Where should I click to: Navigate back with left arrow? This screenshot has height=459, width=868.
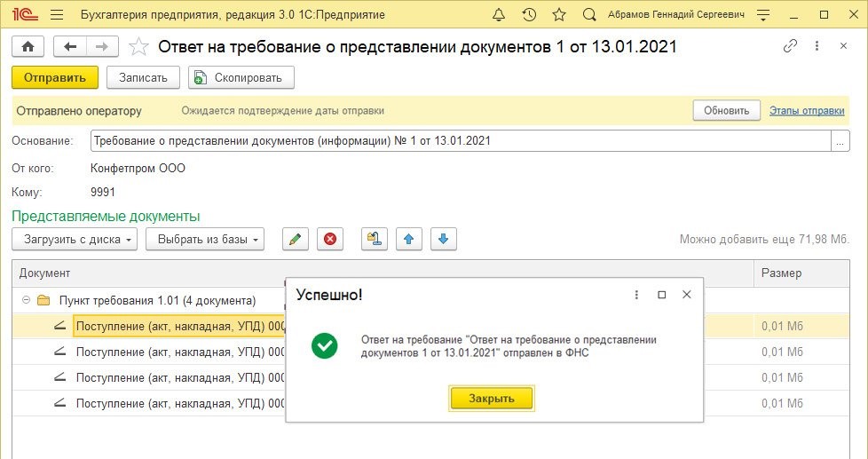pyautogui.click(x=70, y=46)
